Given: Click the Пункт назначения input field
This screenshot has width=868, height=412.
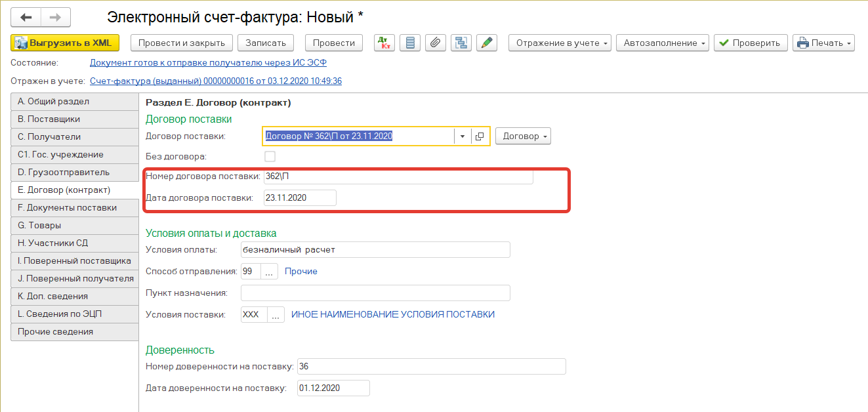Looking at the screenshot, I should [x=375, y=293].
